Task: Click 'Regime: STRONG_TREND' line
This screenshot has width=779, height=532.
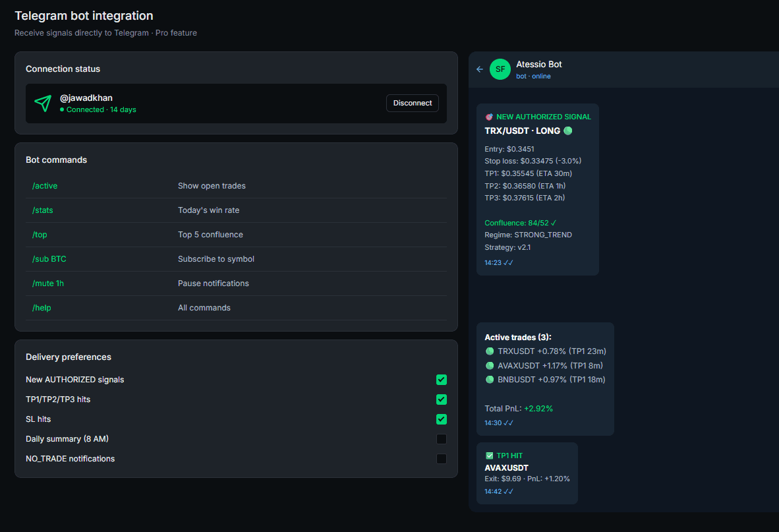Action: 528,235
